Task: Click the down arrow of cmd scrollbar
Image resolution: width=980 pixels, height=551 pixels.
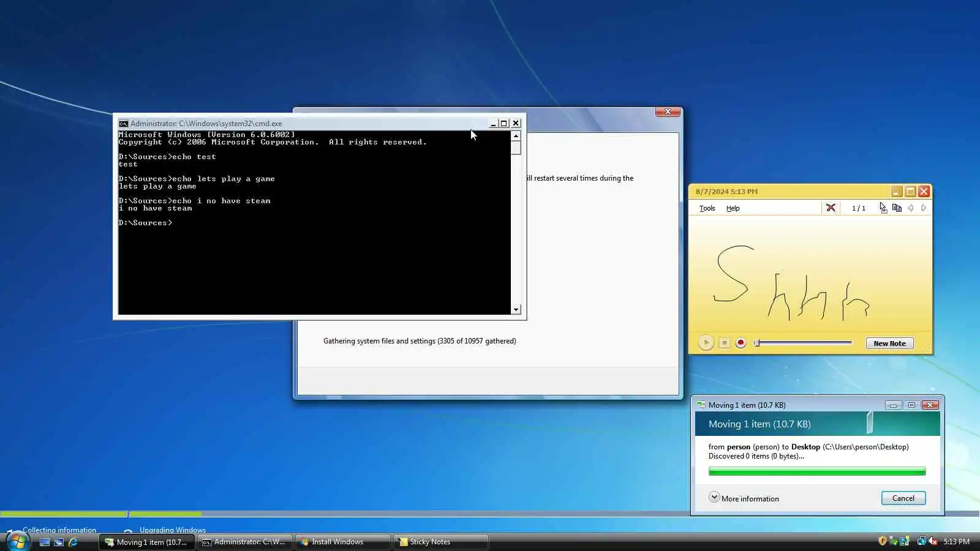Action: pyautogui.click(x=516, y=310)
